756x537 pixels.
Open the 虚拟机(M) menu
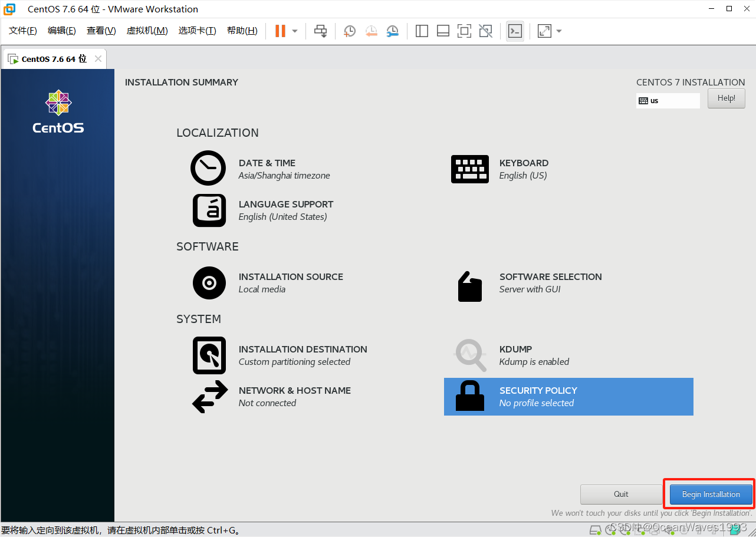coord(147,31)
